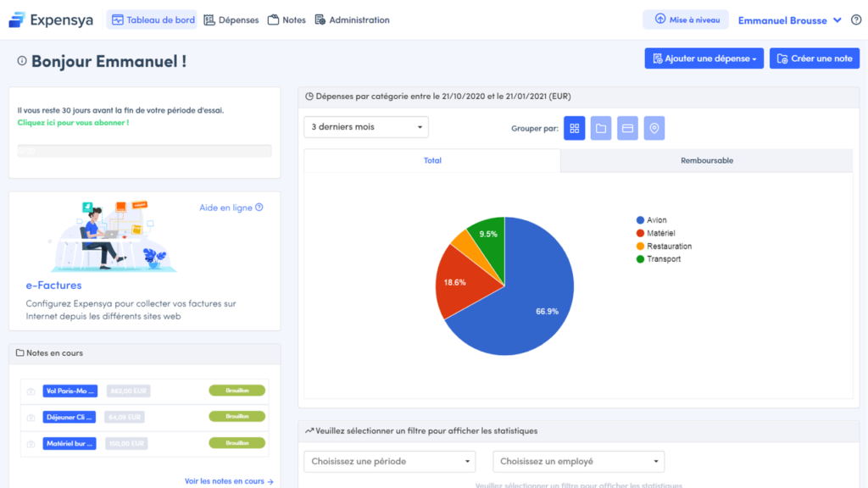Click the icon left of Vol Paris-Mo note
Screen dimensions: 868x488
(31, 391)
